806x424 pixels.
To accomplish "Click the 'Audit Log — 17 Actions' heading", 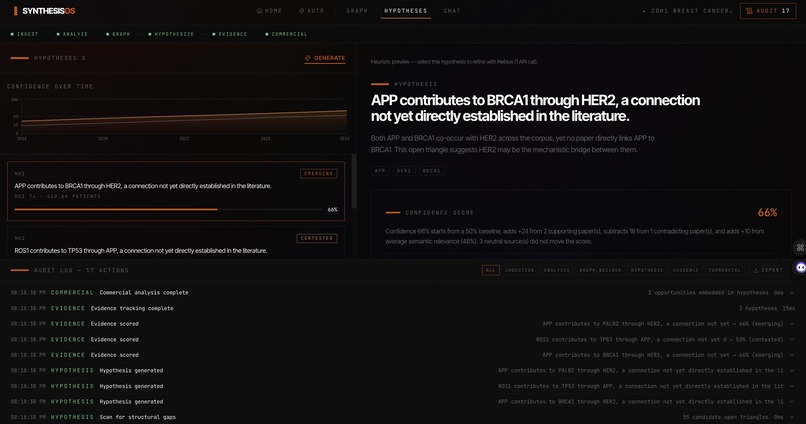I will click(81, 270).
